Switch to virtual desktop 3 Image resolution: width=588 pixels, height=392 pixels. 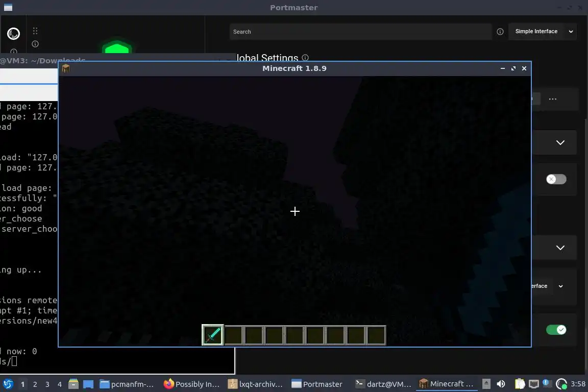pyautogui.click(x=47, y=384)
